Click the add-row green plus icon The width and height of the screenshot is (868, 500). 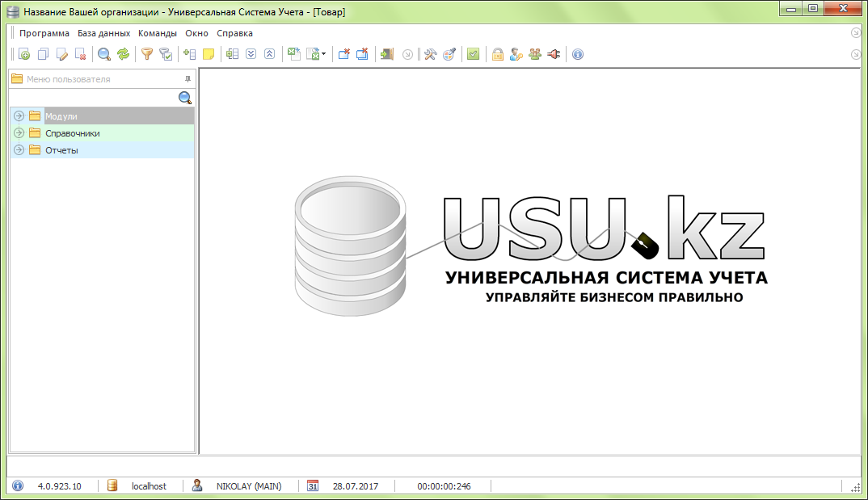point(189,54)
